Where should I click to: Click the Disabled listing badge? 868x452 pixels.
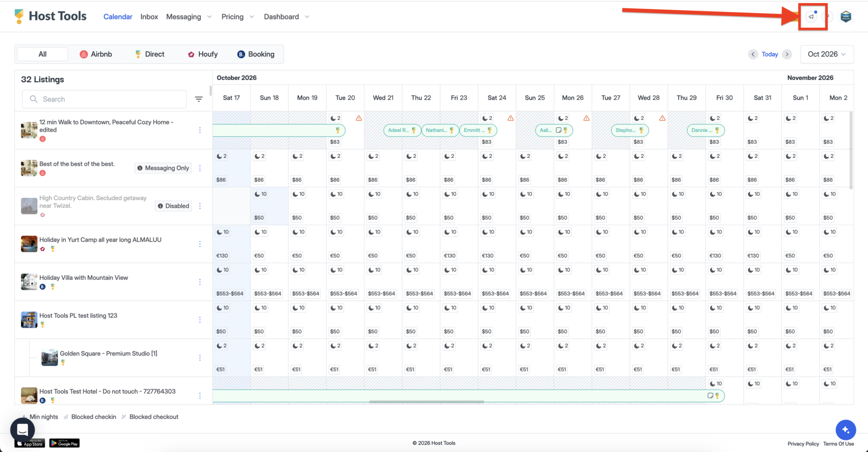pos(173,206)
